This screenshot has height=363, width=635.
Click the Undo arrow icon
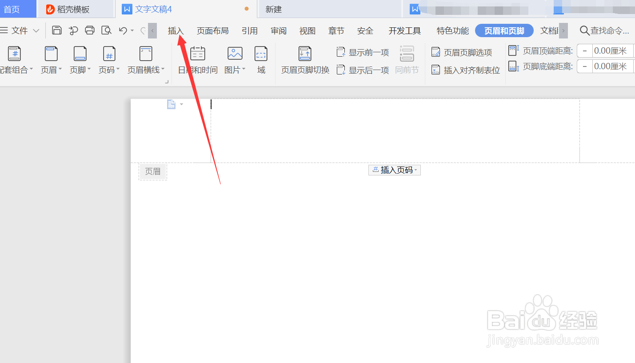123,30
